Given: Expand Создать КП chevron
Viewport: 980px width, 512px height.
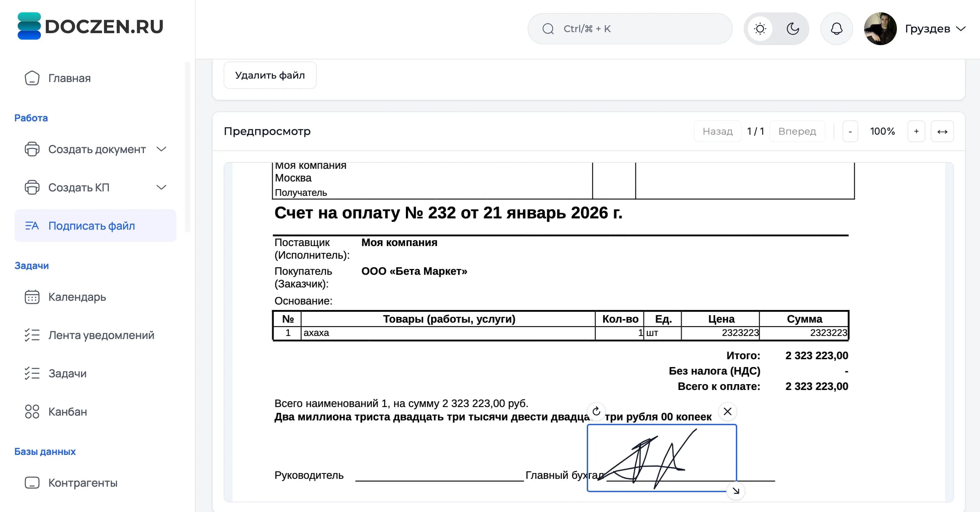Looking at the screenshot, I should [x=161, y=187].
